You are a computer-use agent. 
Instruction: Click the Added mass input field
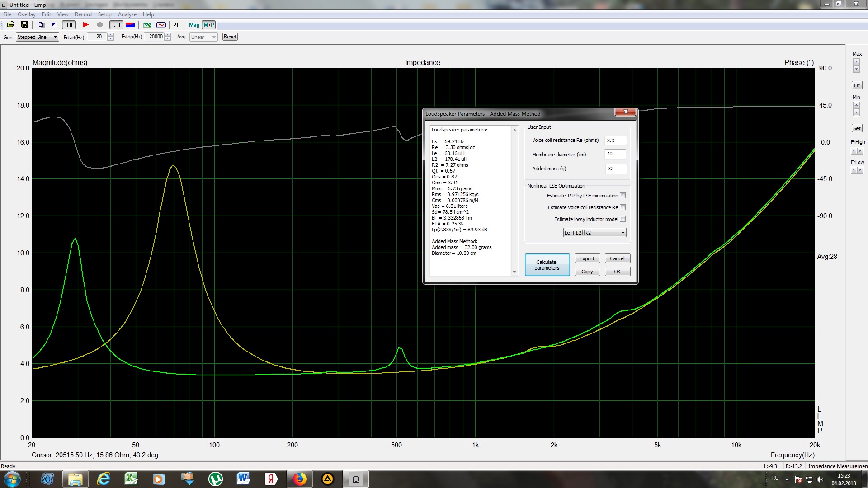coord(615,169)
